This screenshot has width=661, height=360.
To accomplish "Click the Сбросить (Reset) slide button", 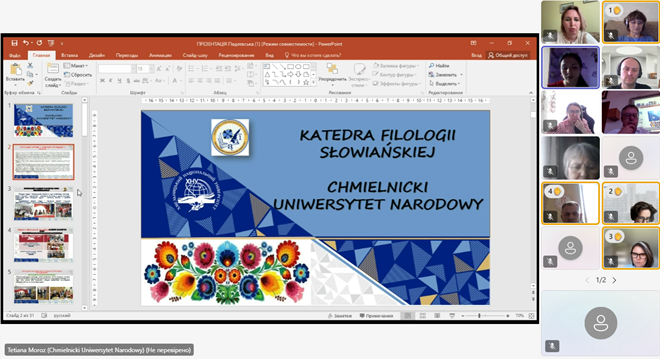I will pyautogui.click(x=78, y=75).
